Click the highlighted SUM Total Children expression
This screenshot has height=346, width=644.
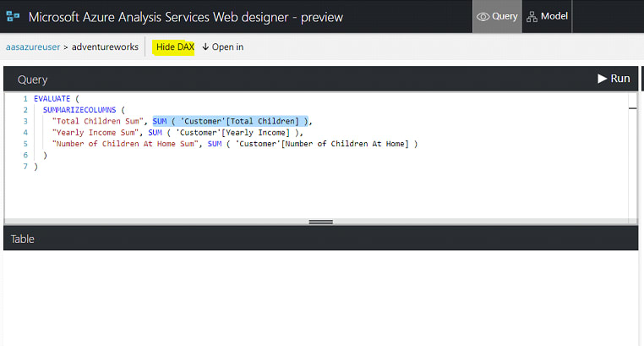point(230,121)
